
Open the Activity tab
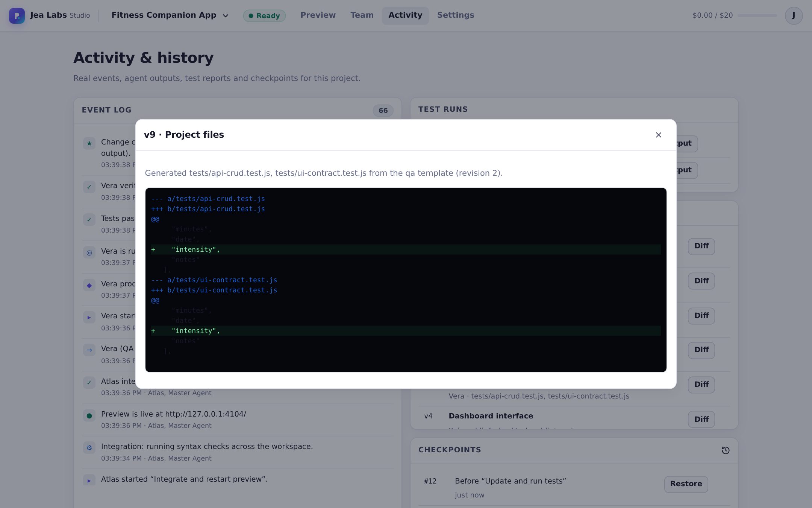tap(405, 15)
